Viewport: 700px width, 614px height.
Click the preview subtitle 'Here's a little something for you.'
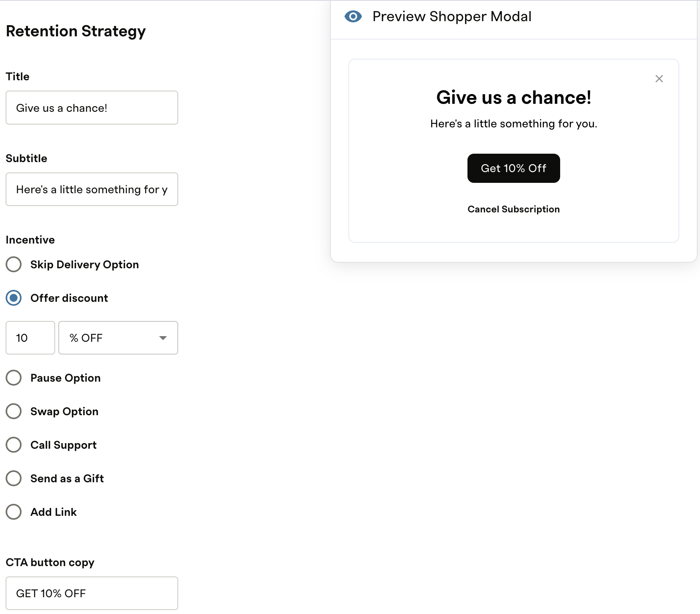(x=514, y=124)
